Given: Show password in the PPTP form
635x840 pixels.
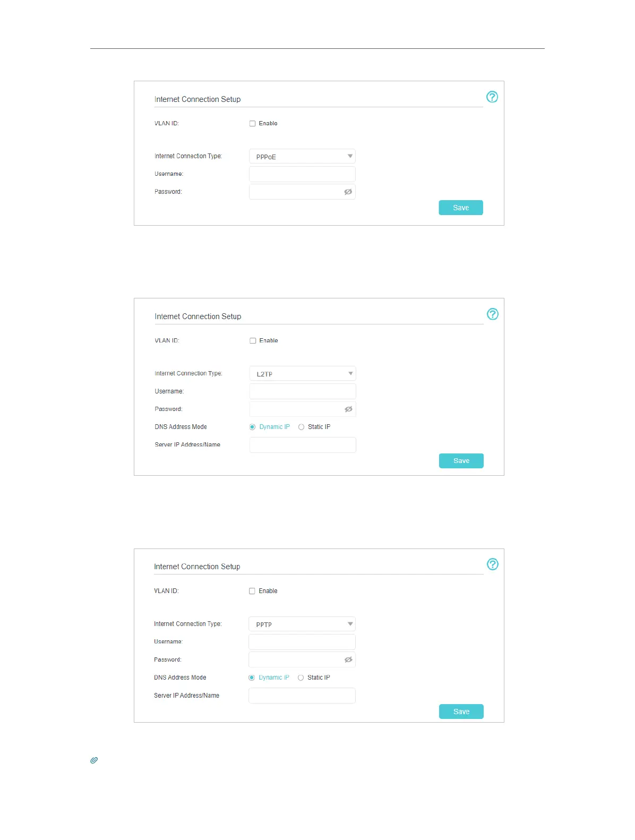Looking at the screenshot, I should [x=348, y=659].
